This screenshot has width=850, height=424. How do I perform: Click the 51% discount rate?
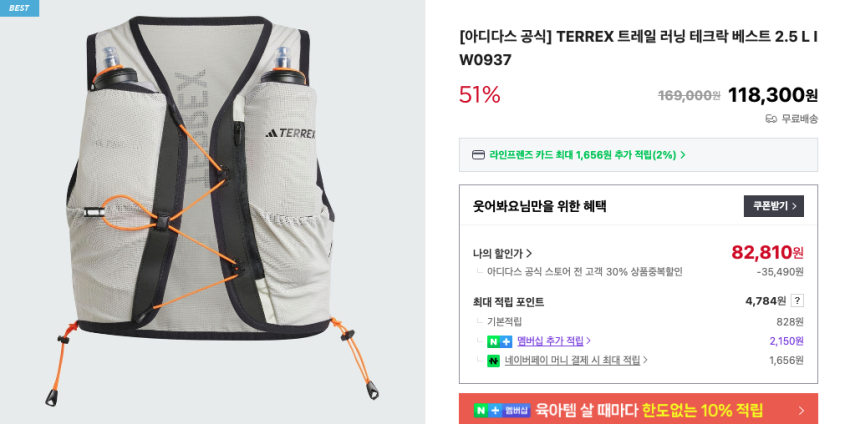[x=480, y=95]
